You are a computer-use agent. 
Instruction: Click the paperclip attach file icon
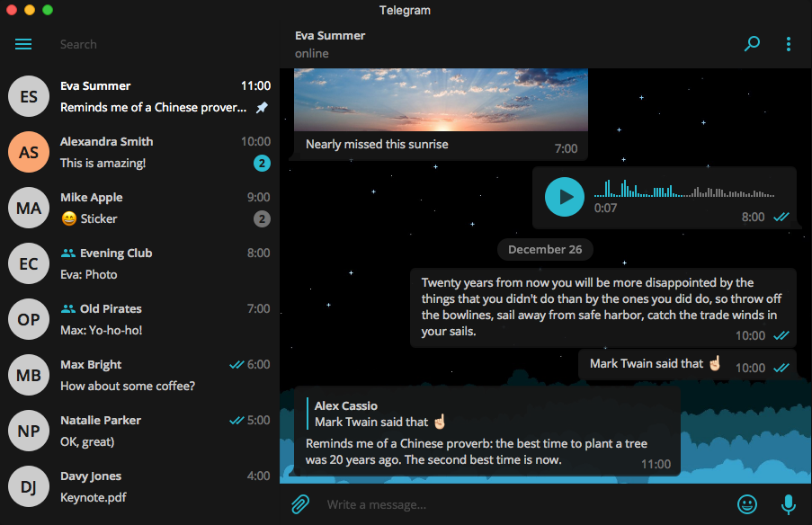(x=300, y=503)
